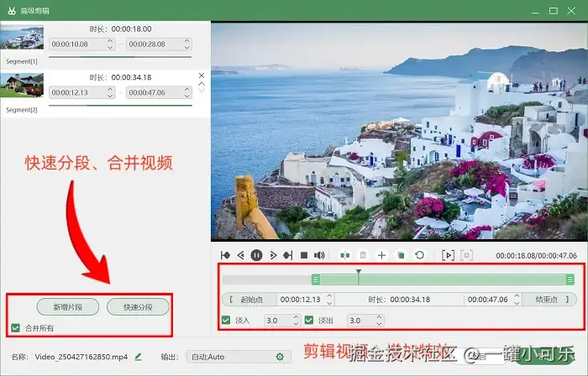Increase Segment[1] end time 00:00:28.08

[x=187, y=41]
